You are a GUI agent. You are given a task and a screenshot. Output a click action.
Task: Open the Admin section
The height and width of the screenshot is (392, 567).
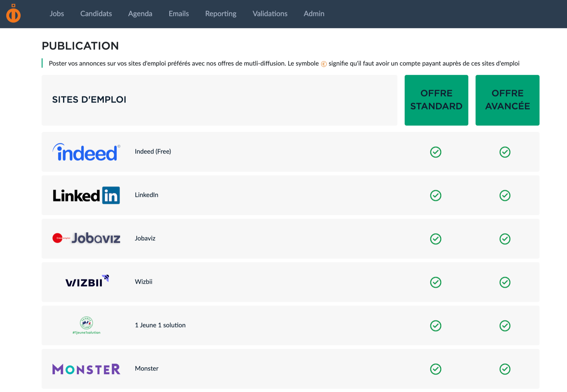coord(314,14)
